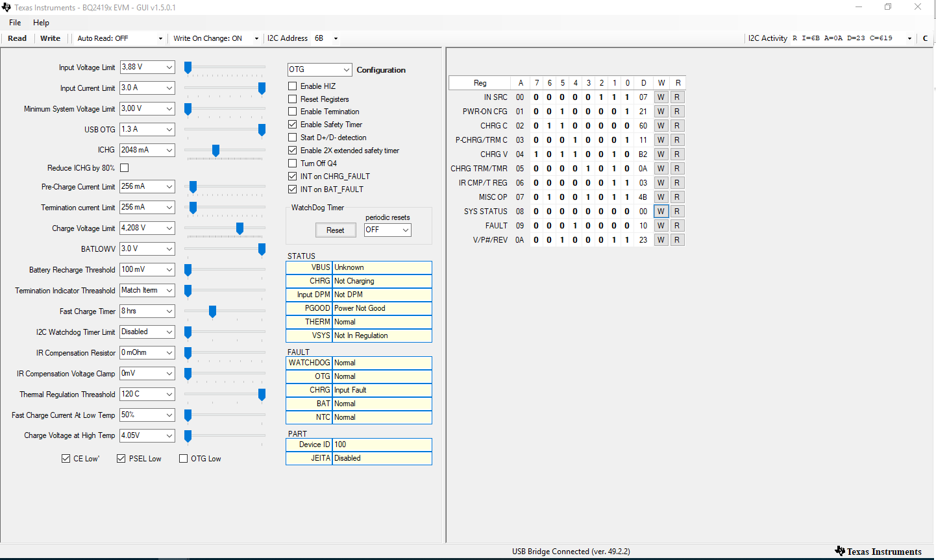Click W for the CHRG V register
This screenshot has height=560, width=936.
pos(661,154)
